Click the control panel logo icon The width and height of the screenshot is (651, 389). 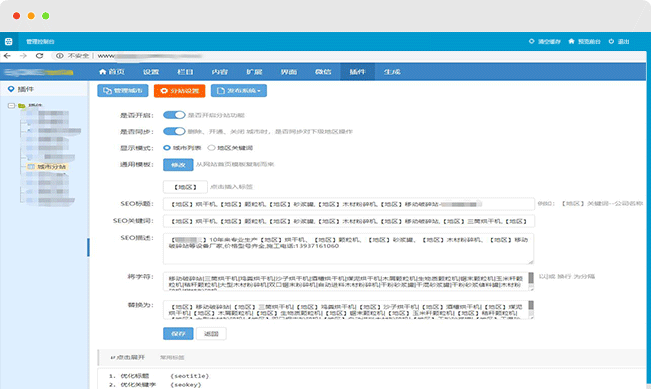pyautogui.click(x=9, y=42)
